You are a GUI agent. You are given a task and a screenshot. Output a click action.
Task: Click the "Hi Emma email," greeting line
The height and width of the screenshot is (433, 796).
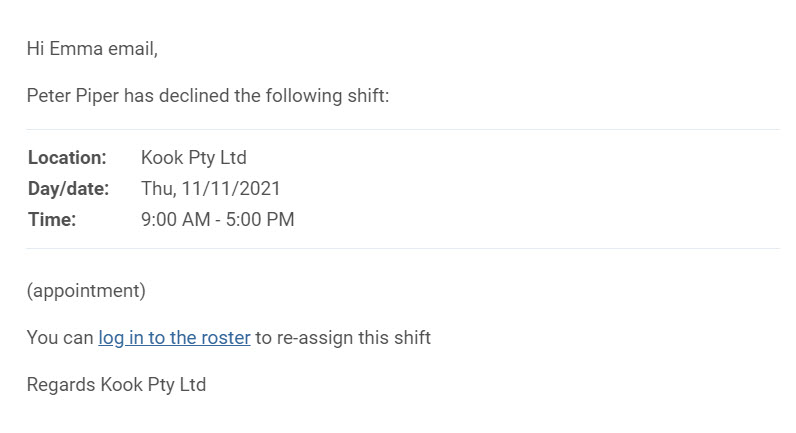tap(92, 49)
